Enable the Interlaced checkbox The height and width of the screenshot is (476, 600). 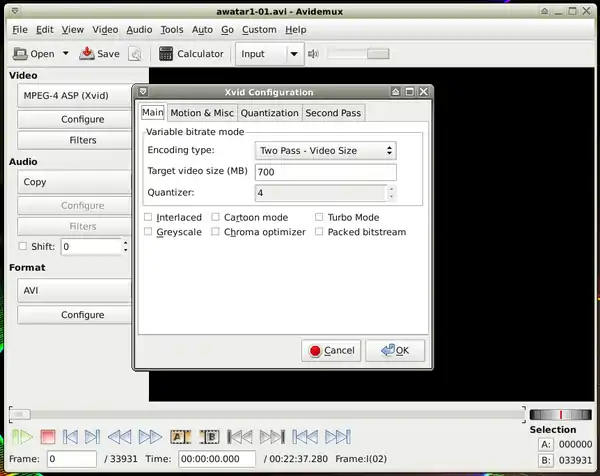coord(149,217)
